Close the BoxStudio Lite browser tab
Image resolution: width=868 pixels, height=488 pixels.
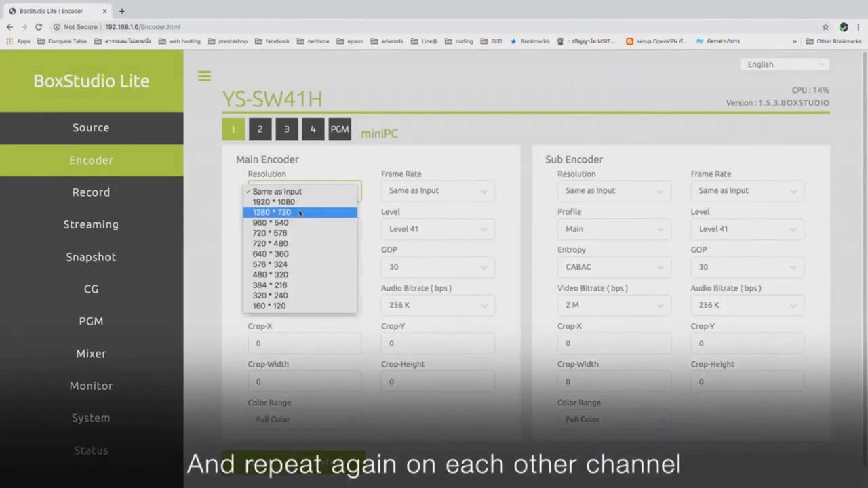105,11
